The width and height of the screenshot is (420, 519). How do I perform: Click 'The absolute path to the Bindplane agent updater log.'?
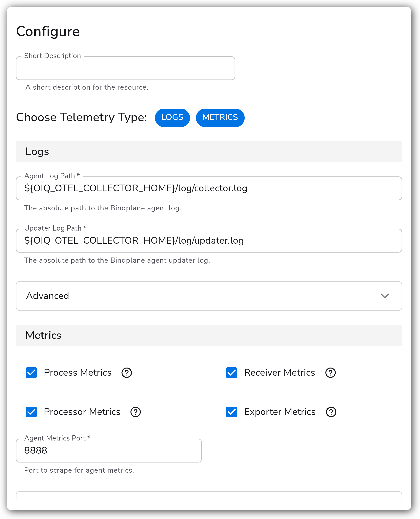(x=117, y=260)
